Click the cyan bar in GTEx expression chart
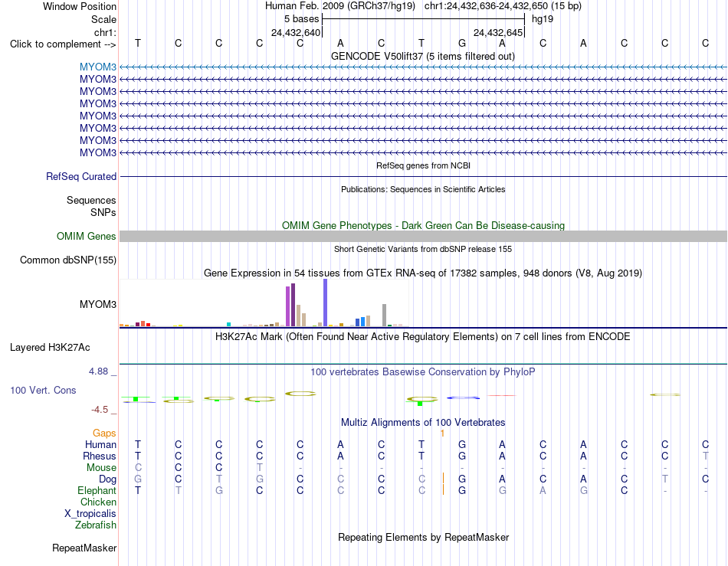This screenshot has height=566, width=728. pyautogui.click(x=229, y=325)
